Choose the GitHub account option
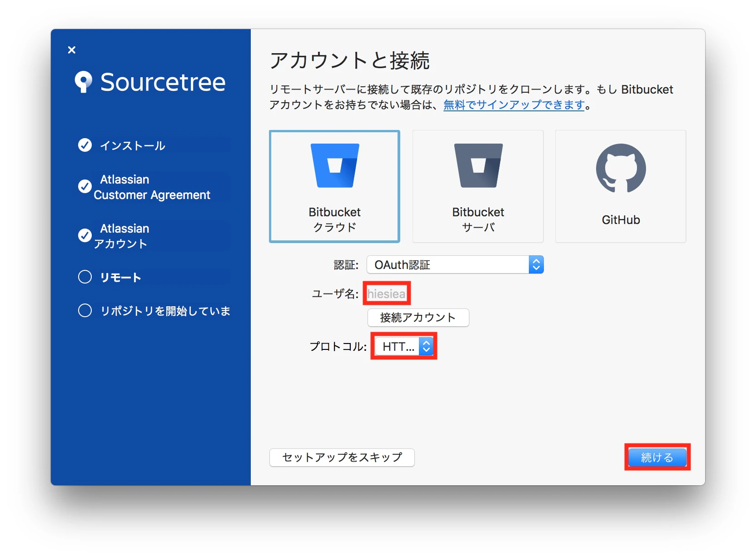This screenshot has width=756, height=558. point(621,186)
